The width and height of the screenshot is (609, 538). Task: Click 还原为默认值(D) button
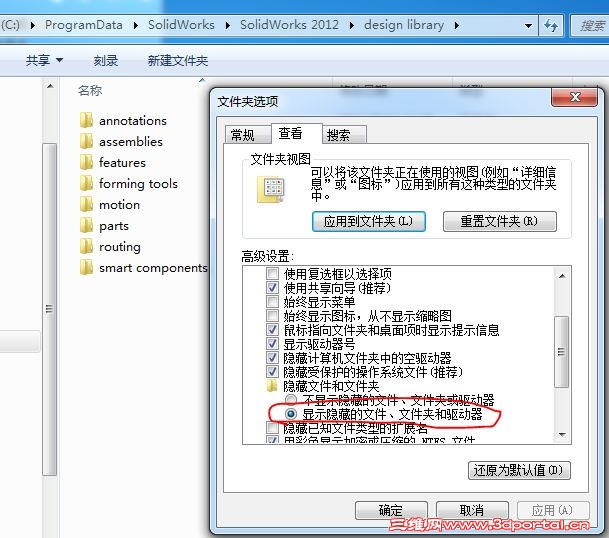click(519, 470)
